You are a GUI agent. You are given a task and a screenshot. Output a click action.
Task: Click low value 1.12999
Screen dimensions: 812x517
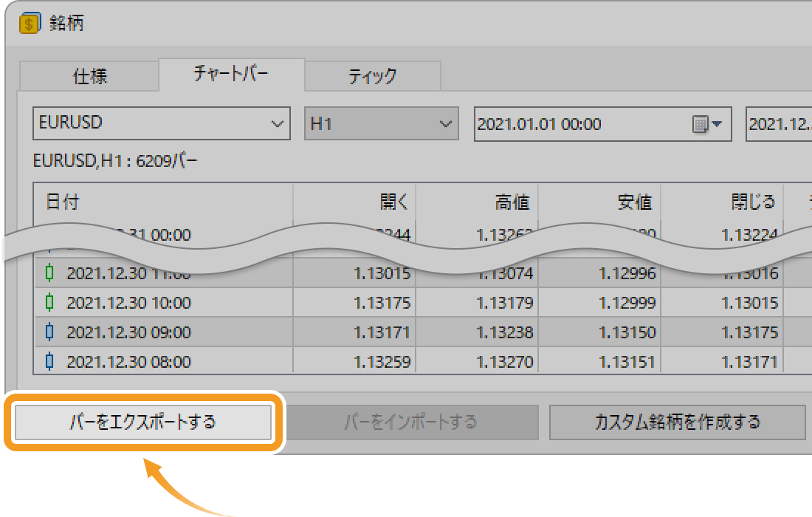(627, 303)
